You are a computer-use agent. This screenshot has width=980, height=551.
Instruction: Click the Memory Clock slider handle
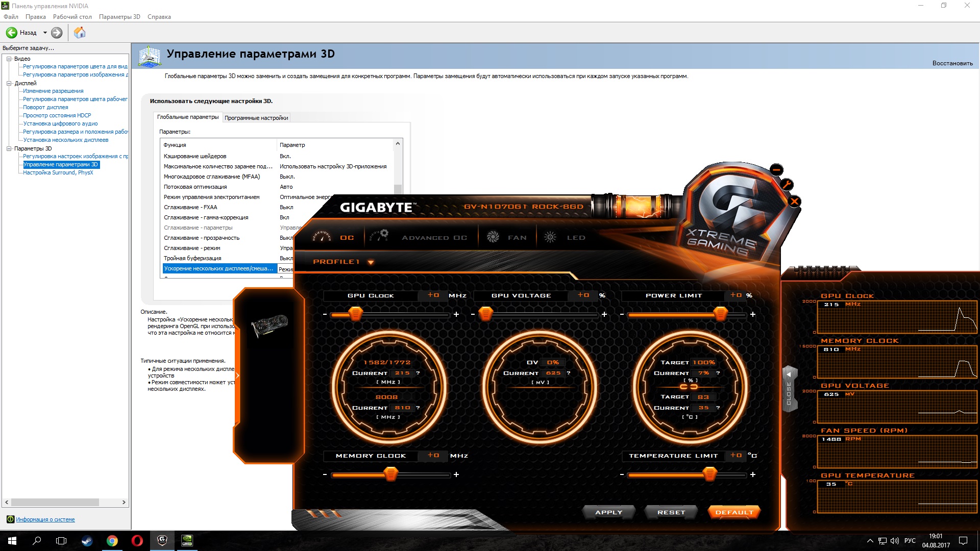[390, 474]
